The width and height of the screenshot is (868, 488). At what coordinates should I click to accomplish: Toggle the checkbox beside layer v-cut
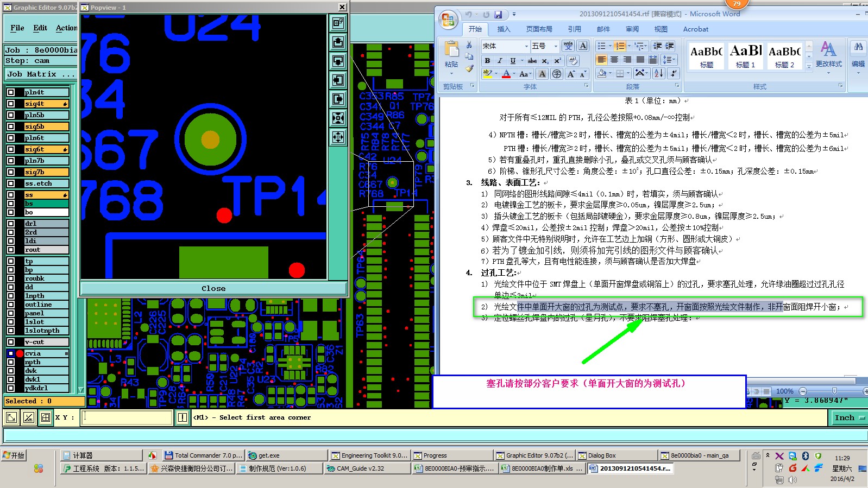point(11,342)
